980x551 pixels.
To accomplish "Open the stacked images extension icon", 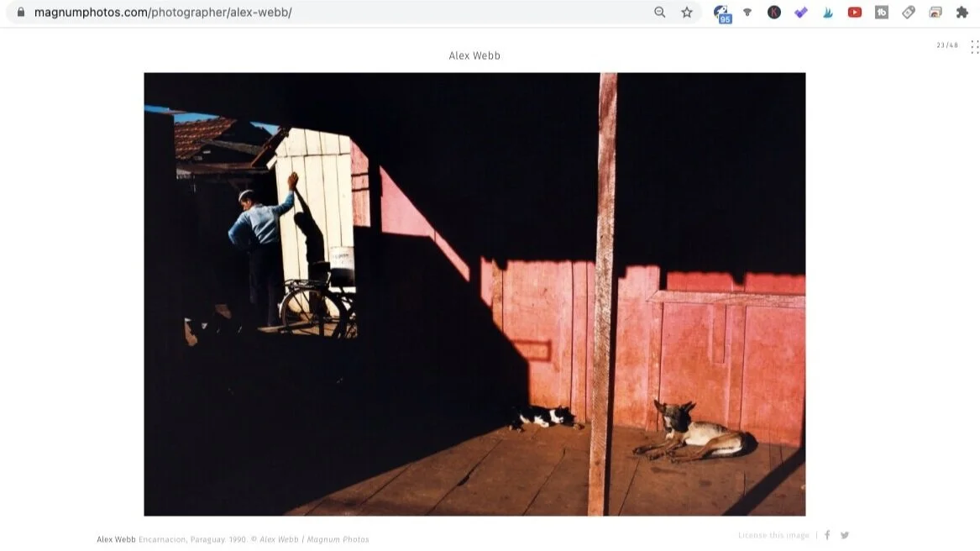I will tap(935, 12).
